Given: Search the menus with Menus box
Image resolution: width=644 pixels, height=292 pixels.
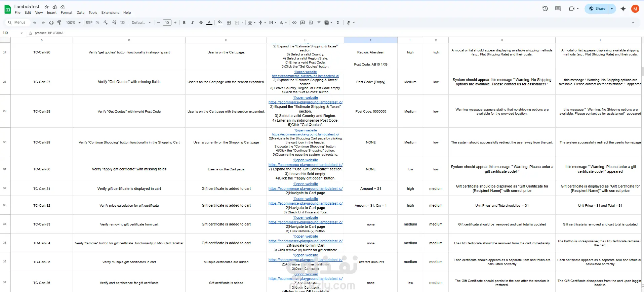Looking at the screenshot, I should tap(17, 23).
